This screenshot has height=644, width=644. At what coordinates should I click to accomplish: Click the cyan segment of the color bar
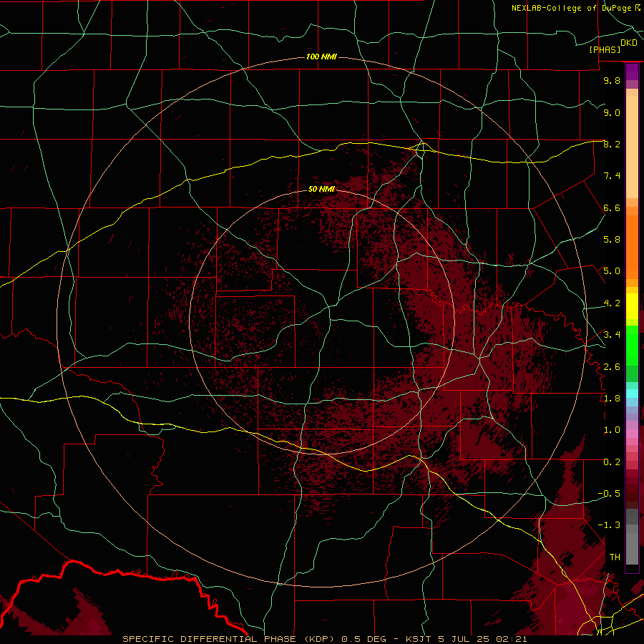tap(632, 394)
